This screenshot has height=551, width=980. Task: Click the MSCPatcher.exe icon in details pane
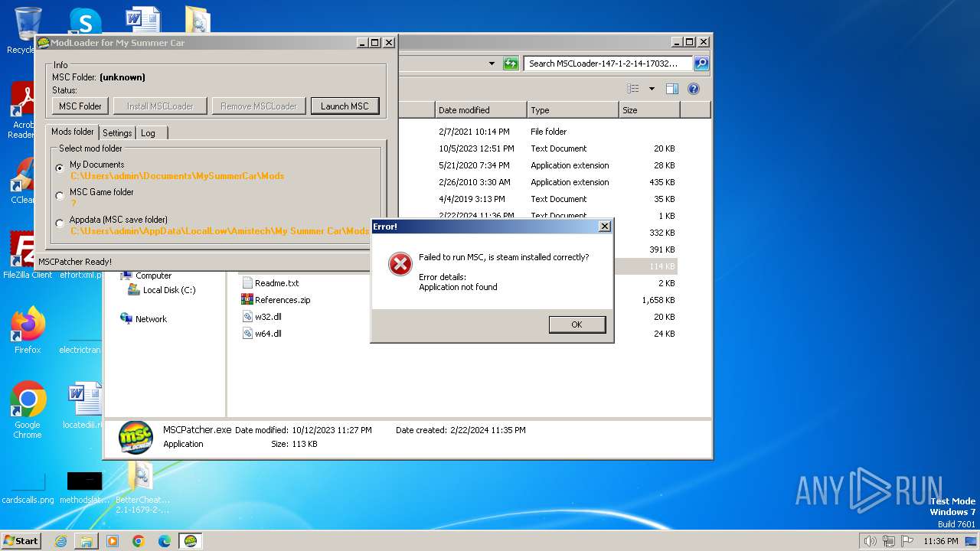pos(136,438)
